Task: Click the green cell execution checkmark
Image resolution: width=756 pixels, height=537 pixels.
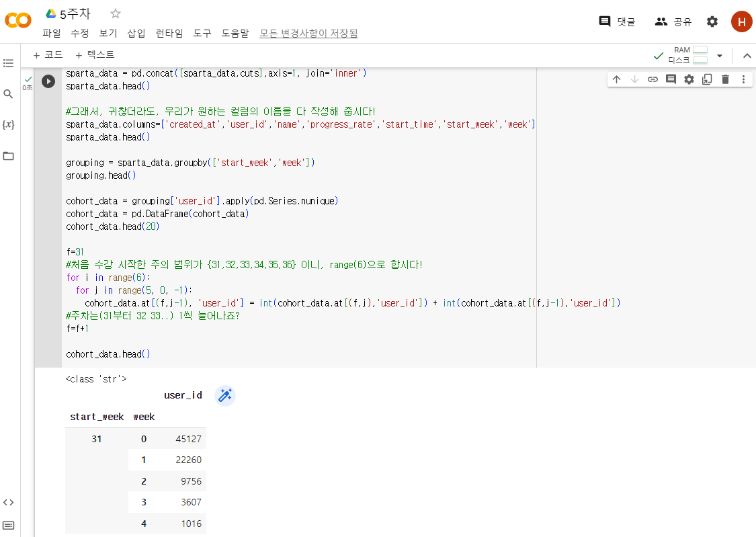Action: pyautogui.click(x=28, y=79)
